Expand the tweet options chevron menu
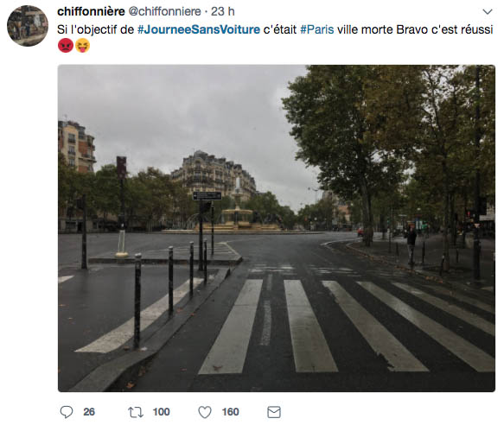This screenshot has width=504, height=425. tap(488, 12)
